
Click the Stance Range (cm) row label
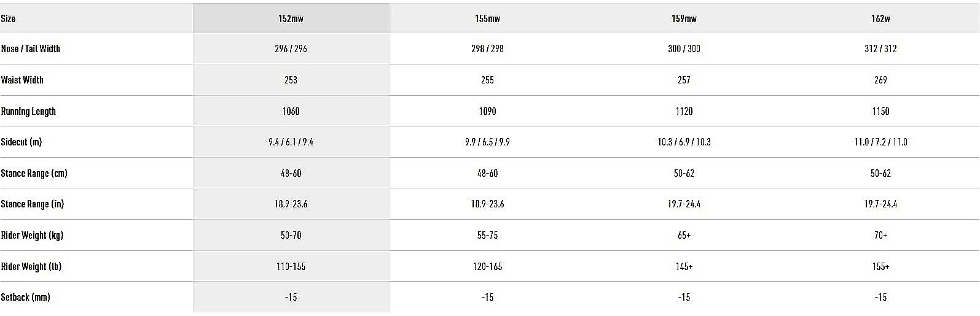tap(34, 173)
